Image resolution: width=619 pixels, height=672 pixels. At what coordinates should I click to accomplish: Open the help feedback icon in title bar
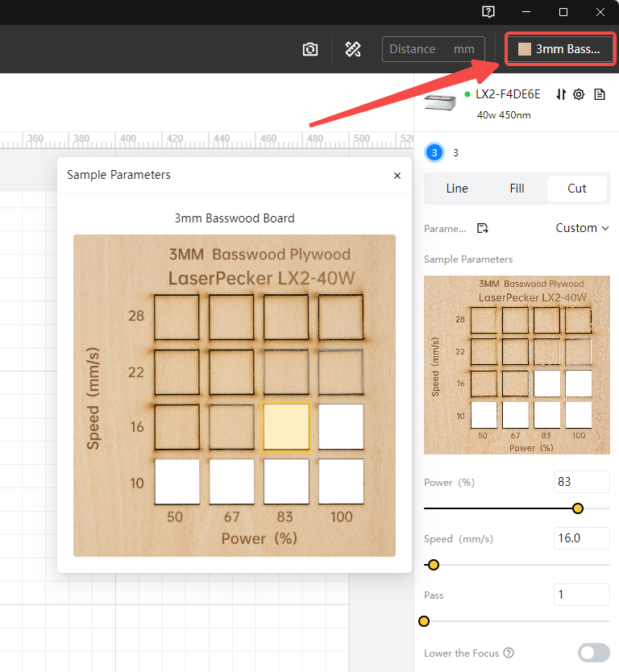[488, 12]
